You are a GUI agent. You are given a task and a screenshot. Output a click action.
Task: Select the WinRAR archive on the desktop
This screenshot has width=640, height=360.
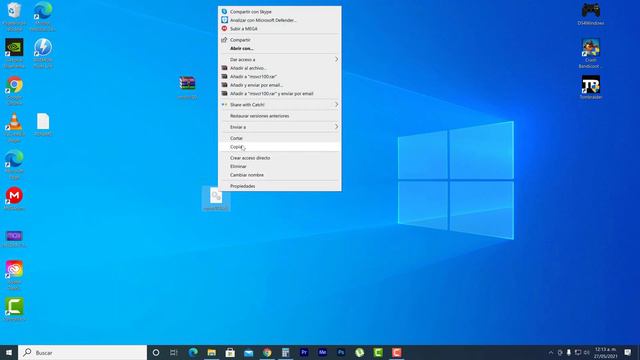[187, 87]
